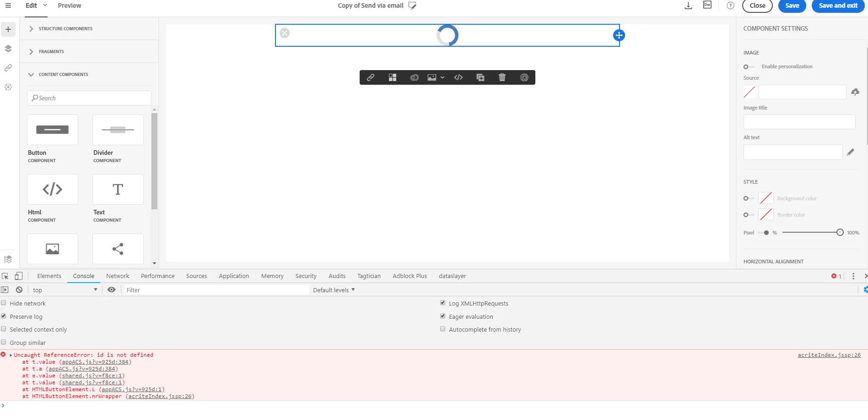Screen dimensions: 868x420
Task: Open the top context dropdown in console
Action: point(65,290)
